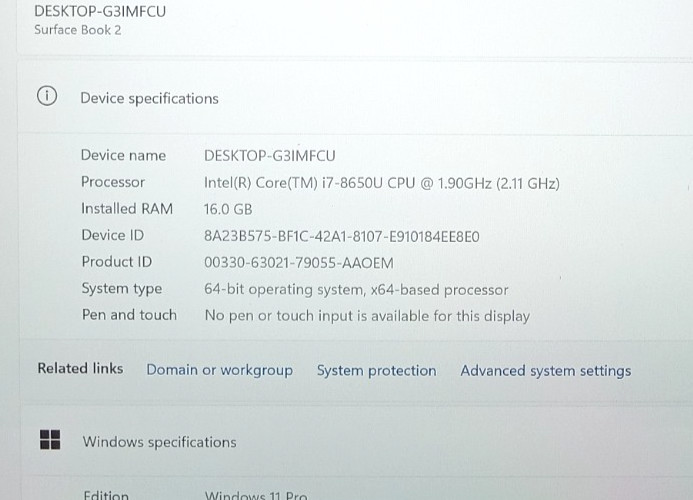Select the Device ID value 8A23B575-BF1C
The image size is (693, 500).
[x=342, y=237]
